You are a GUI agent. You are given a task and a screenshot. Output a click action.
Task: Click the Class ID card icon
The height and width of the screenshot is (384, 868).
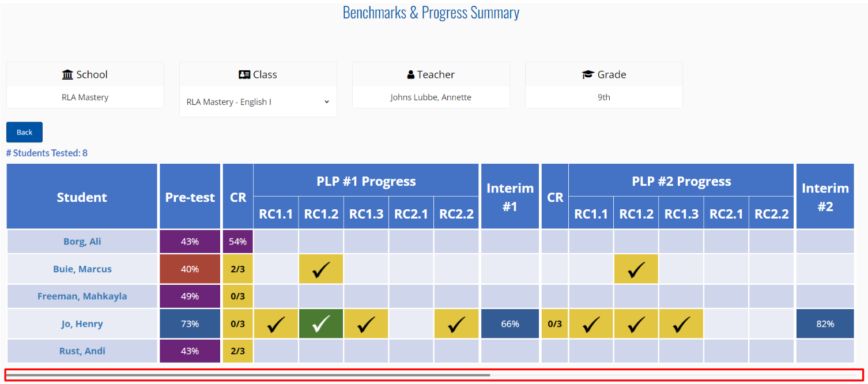coord(244,75)
